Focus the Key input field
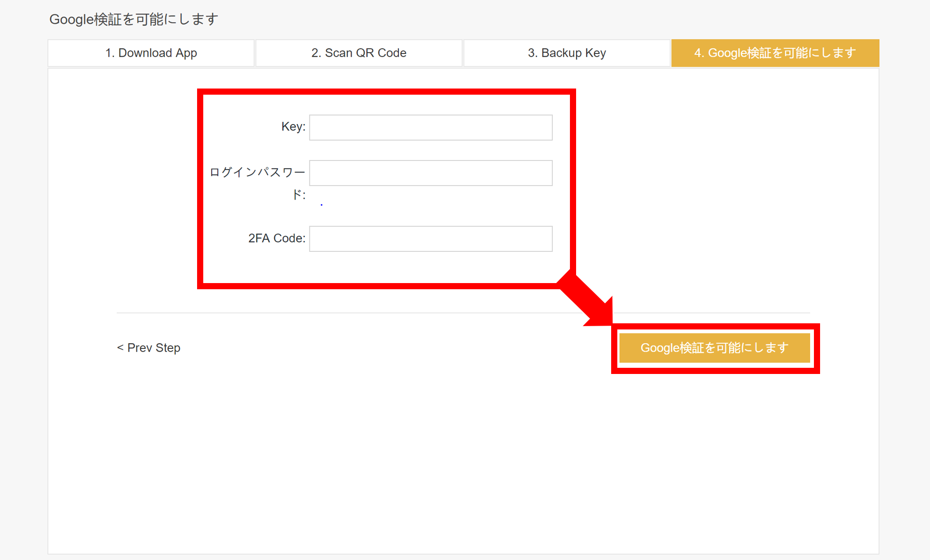Viewport: 930px width, 560px height. (x=431, y=127)
